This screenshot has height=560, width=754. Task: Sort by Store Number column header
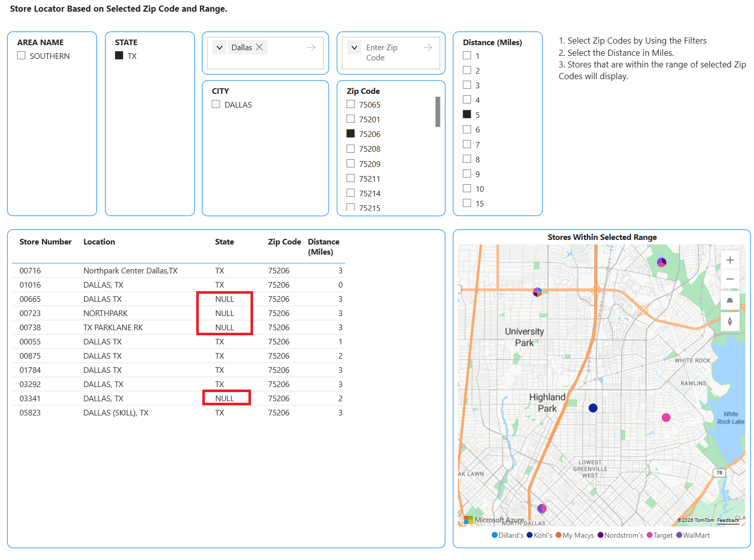coord(46,242)
